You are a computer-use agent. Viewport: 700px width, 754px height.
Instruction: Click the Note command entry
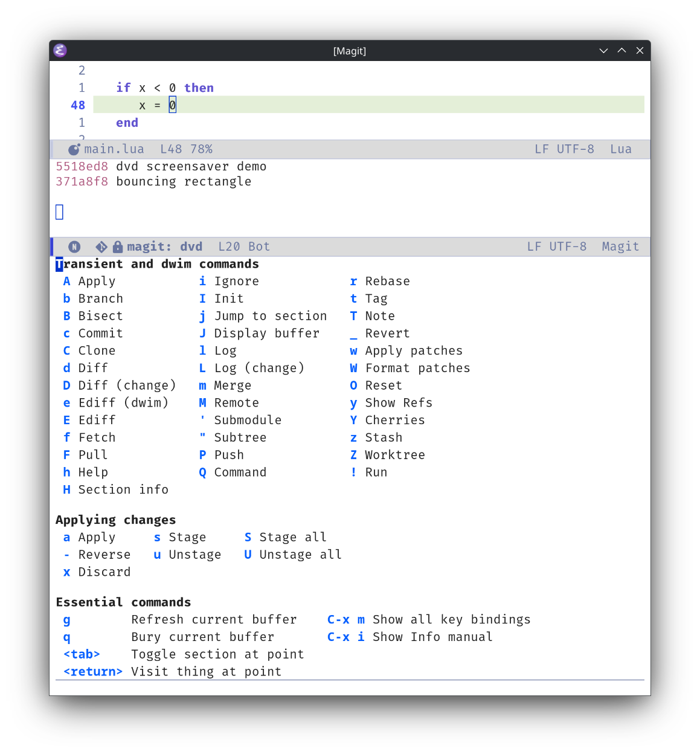tap(373, 316)
